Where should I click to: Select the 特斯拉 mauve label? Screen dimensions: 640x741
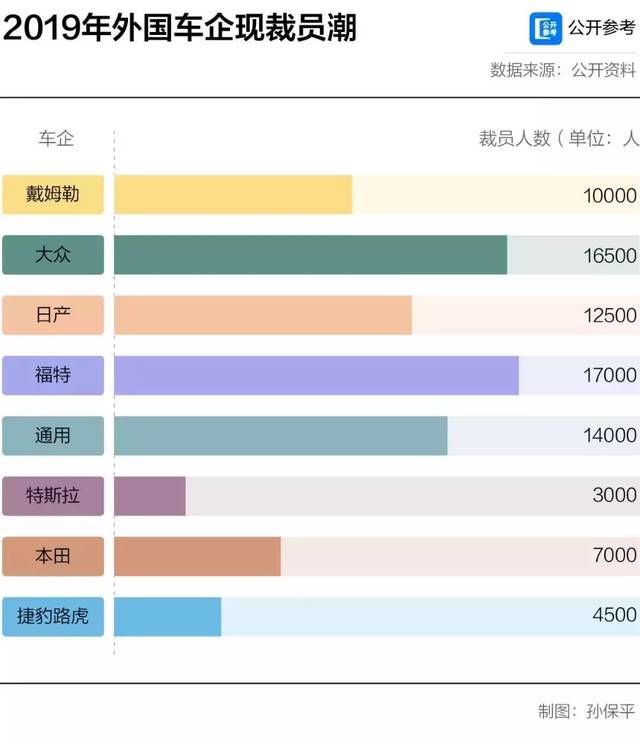pos(53,496)
